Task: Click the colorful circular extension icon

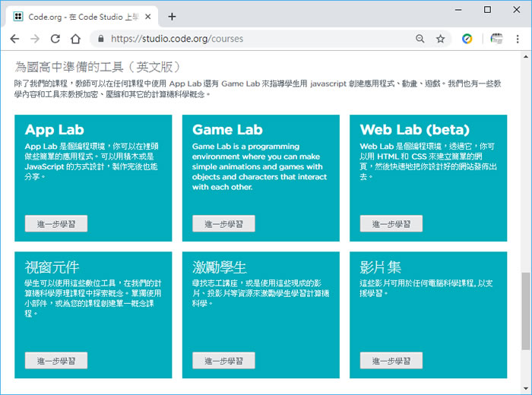Action: [467, 39]
